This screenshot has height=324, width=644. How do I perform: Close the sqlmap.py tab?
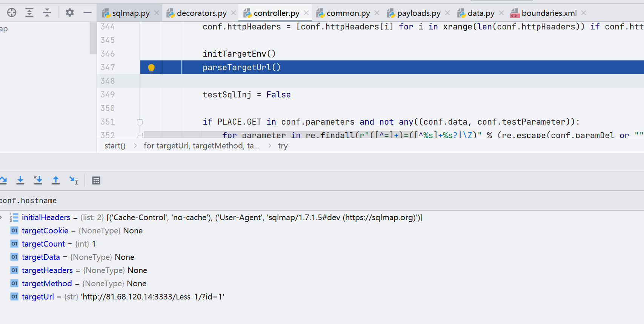point(157,13)
